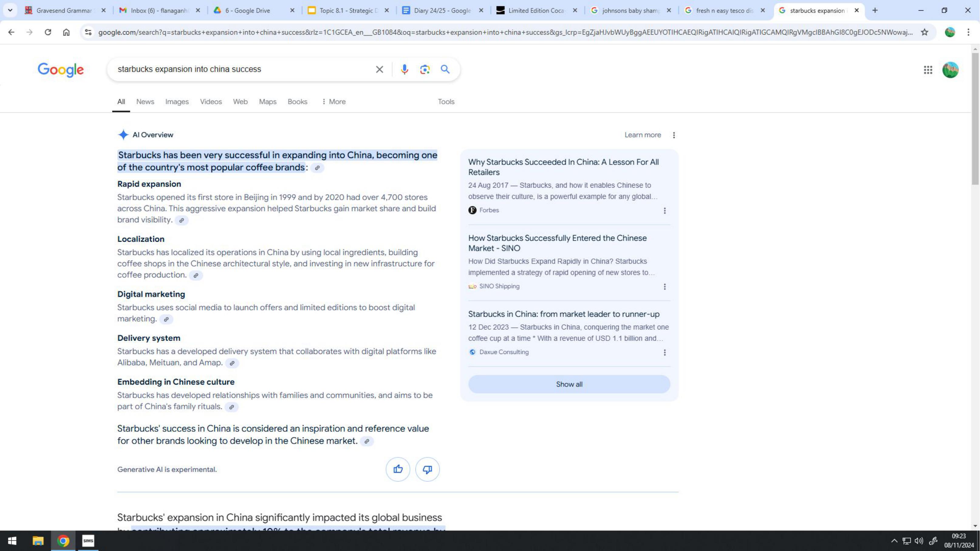Open source link after the headline summary
The height and width of the screenshot is (551, 980).
click(x=317, y=168)
